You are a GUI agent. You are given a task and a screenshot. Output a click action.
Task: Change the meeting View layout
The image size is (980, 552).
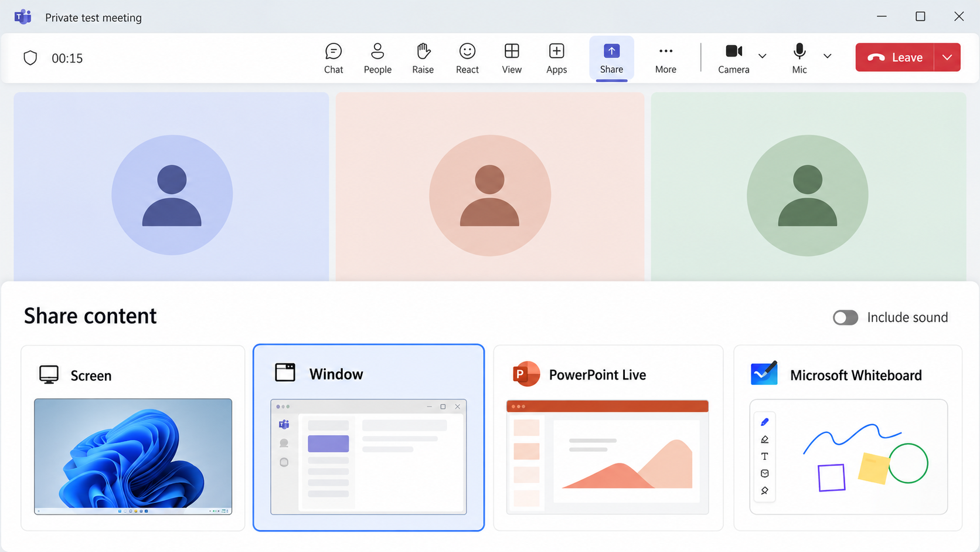512,58
